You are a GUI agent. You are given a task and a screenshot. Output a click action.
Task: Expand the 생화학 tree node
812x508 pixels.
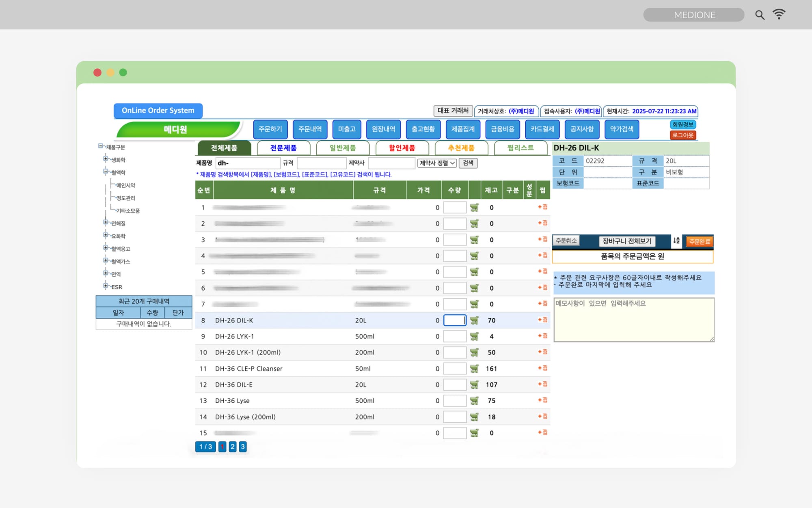tap(106, 159)
